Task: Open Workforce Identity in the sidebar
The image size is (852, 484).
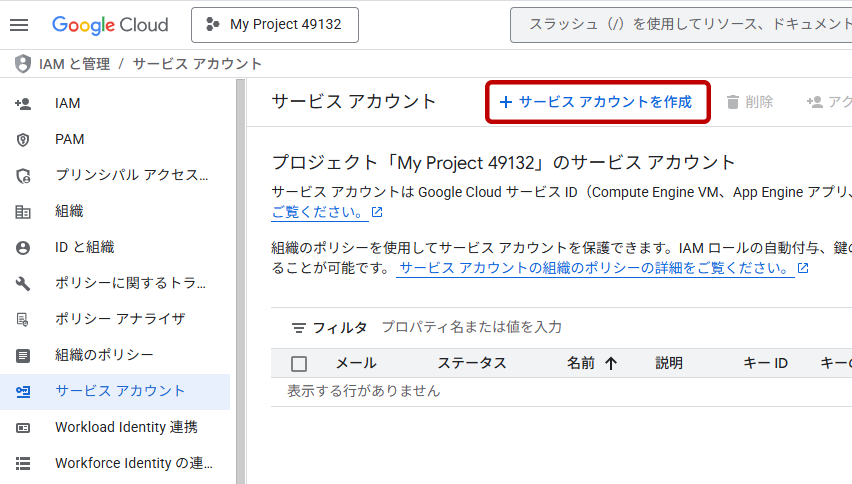Action: pos(133,463)
